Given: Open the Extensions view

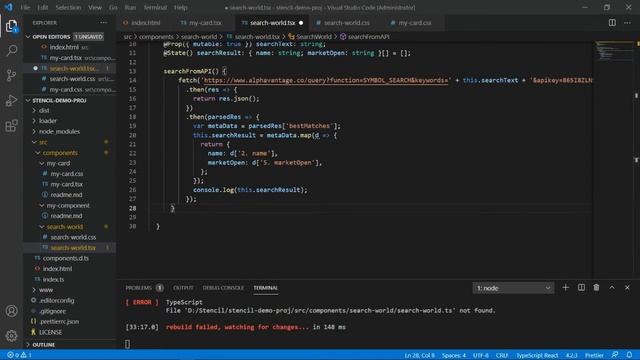Looking at the screenshot, I should click(x=11, y=125).
